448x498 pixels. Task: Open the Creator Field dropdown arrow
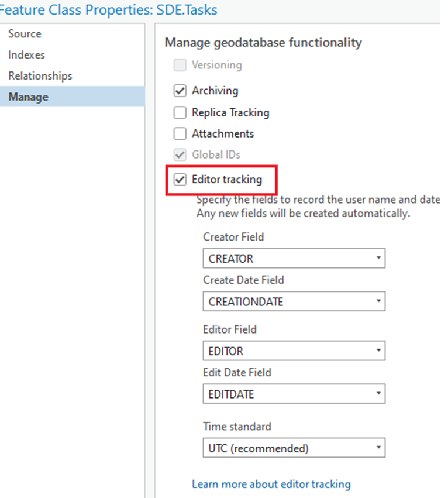378,258
